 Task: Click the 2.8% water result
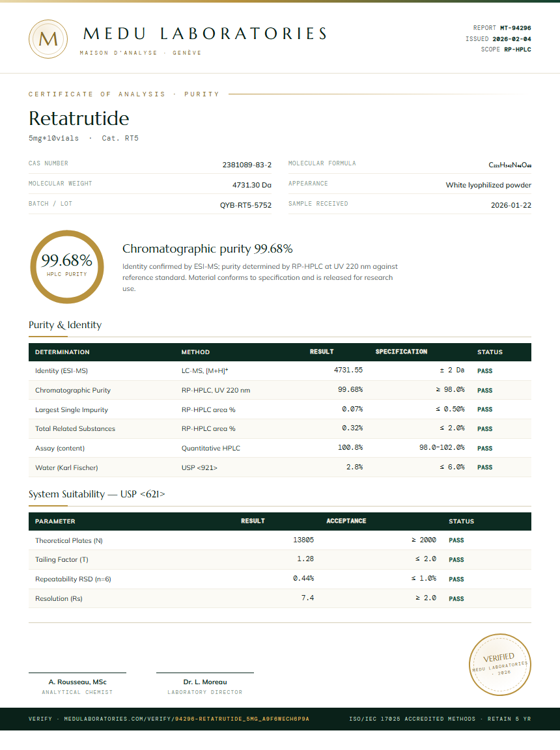pos(354,467)
